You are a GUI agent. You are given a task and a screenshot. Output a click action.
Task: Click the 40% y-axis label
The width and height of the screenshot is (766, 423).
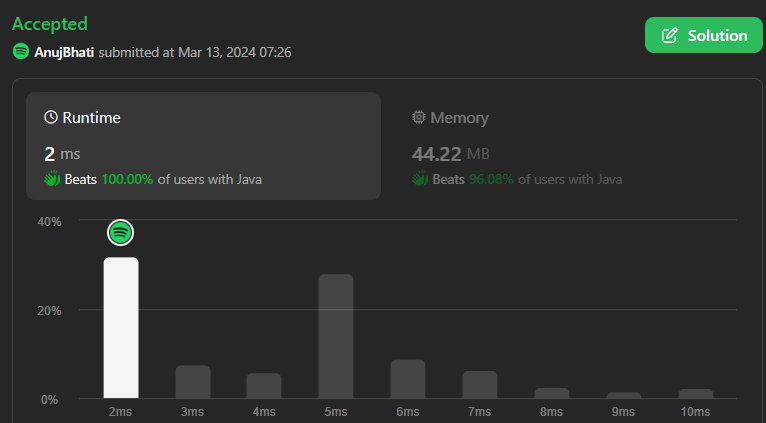click(49, 222)
